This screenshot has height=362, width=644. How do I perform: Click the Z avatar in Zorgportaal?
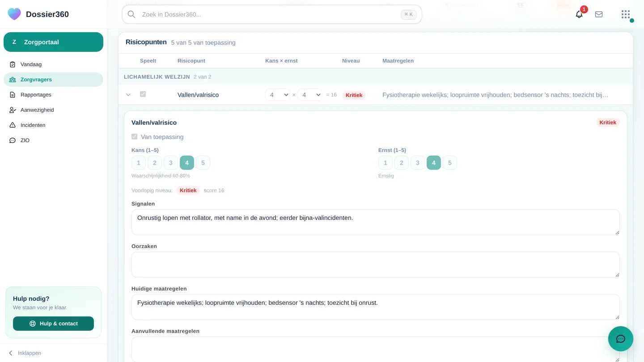point(14,42)
